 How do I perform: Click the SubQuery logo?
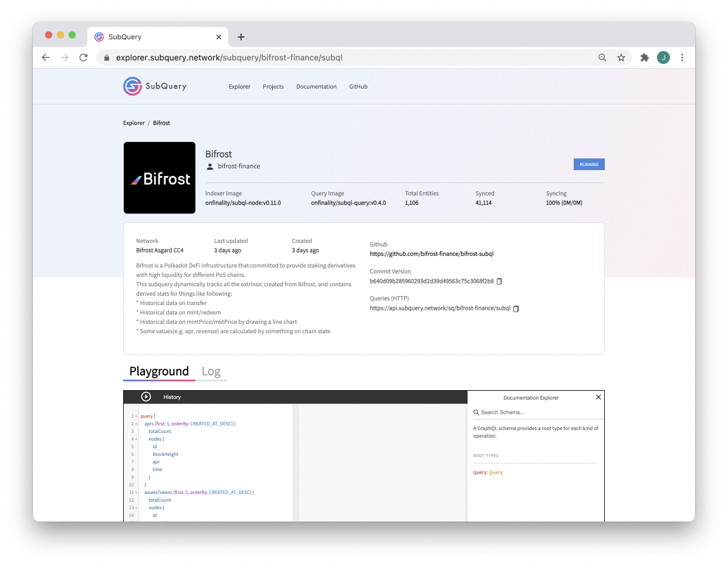click(155, 86)
